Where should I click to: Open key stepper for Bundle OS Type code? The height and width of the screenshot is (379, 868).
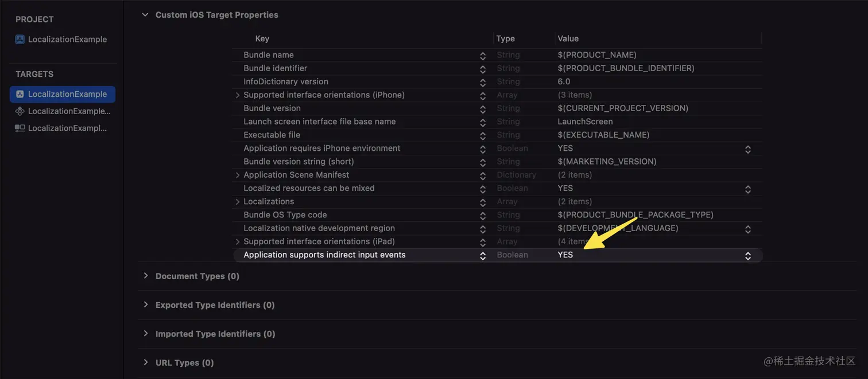click(x=483, y=215)
